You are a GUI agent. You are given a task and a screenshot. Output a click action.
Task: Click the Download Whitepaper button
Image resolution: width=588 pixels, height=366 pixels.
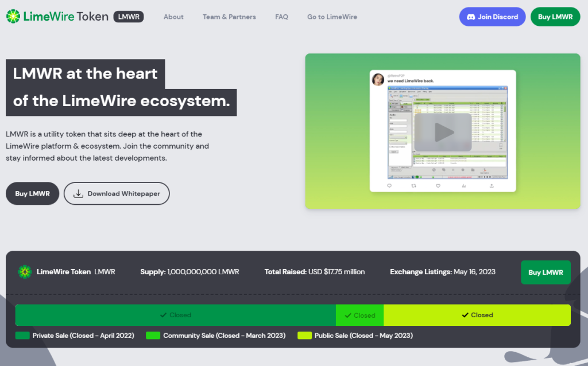(117, 194)
